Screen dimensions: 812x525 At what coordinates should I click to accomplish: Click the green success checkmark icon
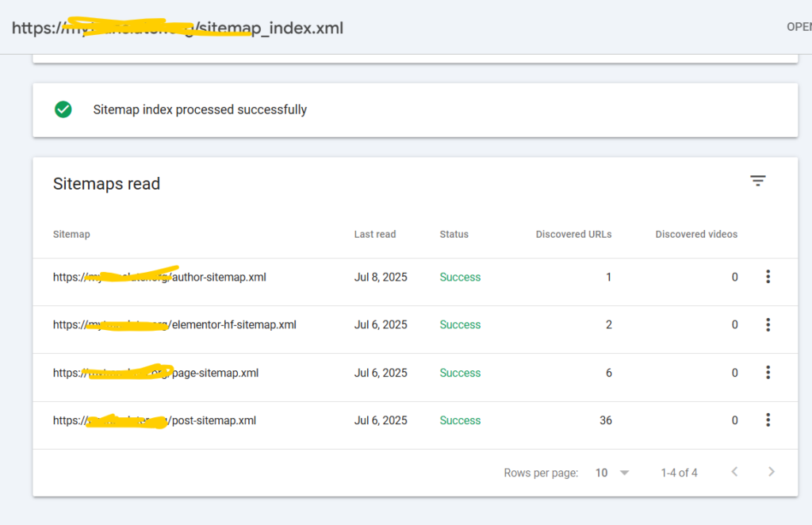click(63, 109)
